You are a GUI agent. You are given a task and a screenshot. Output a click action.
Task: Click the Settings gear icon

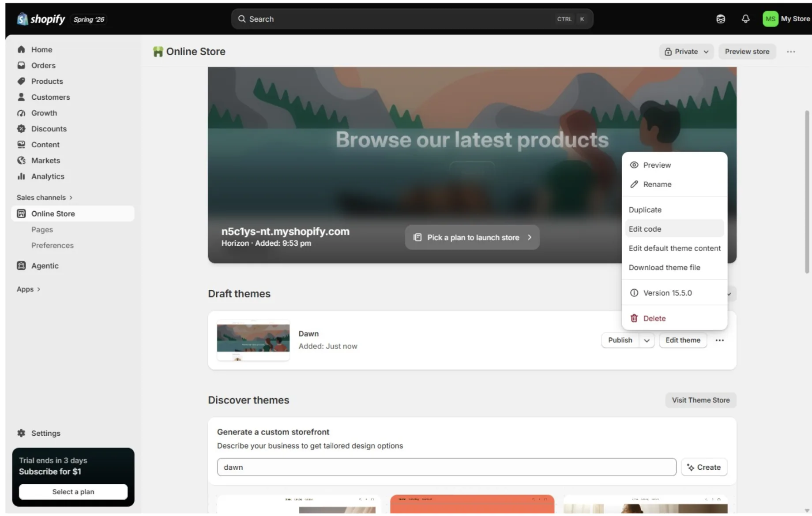(x=21, y=433)
